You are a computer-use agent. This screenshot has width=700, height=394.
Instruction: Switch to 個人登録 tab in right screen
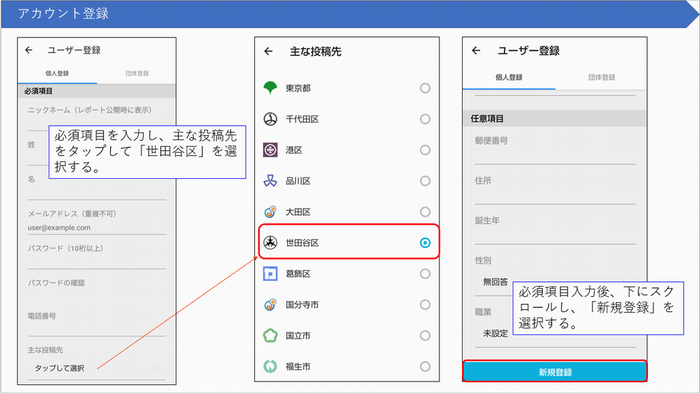pos(509,77)
